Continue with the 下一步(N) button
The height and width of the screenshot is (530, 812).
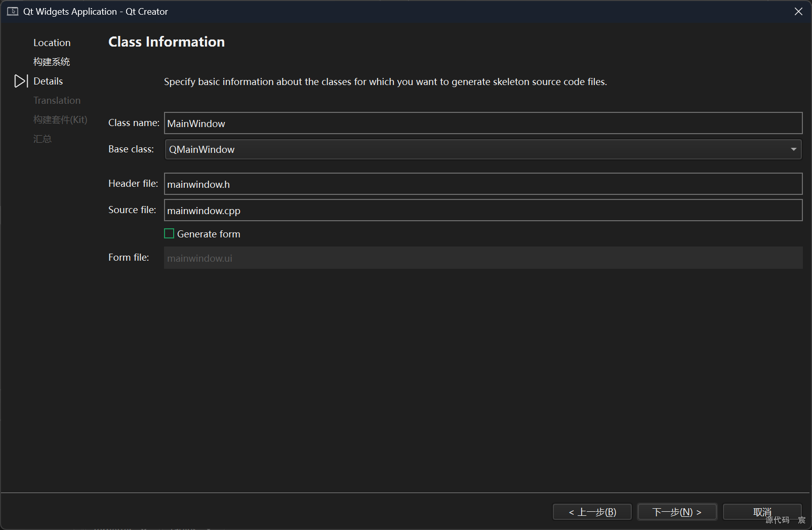677,512
